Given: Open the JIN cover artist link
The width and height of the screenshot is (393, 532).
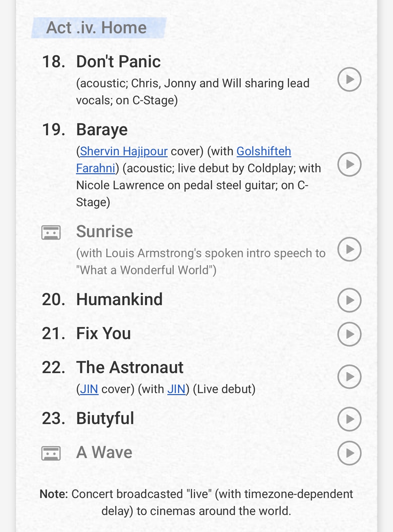Looking at the screenshot, I should click(x=89, y=389).
